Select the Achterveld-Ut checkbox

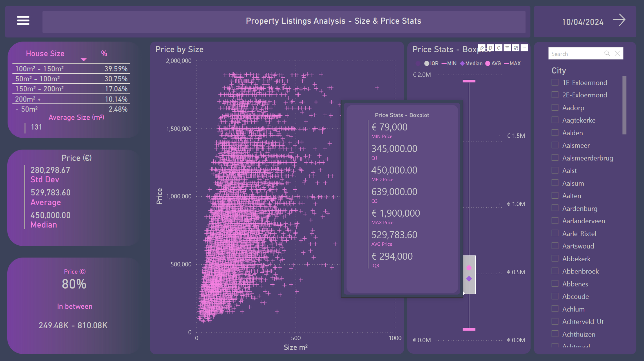coord(555,322)
